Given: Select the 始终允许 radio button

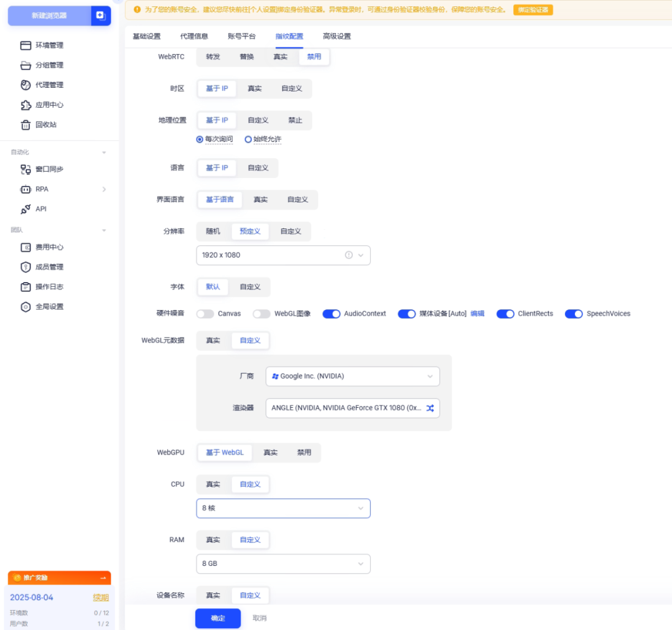Looking at the screenshot, I should 248,139.
